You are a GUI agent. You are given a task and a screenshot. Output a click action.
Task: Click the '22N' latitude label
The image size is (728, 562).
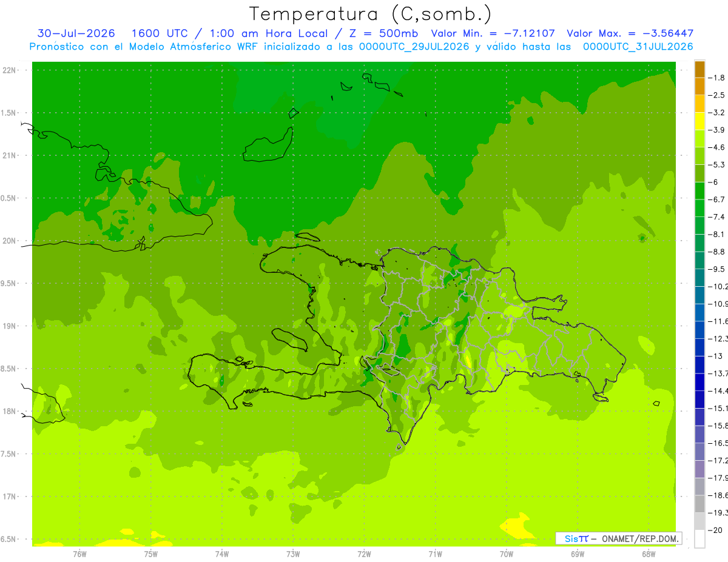coord(10,70)
